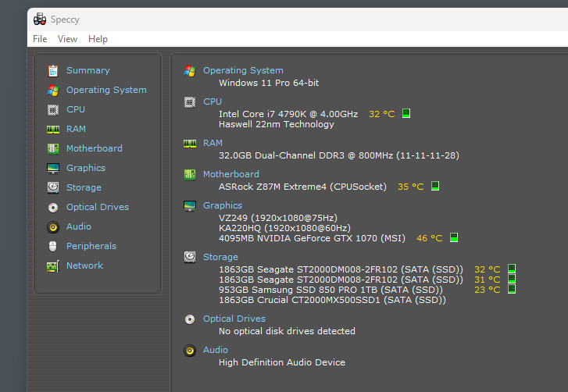Open the Graphics heading link in summary

tap(223, 205)
